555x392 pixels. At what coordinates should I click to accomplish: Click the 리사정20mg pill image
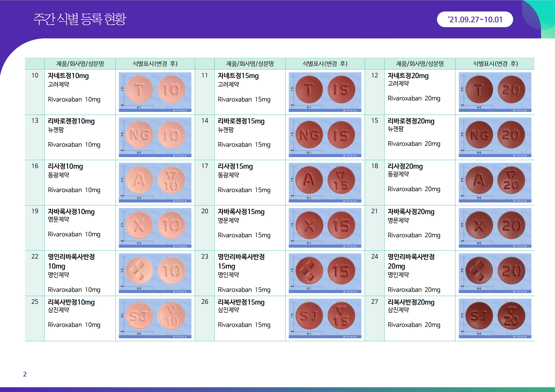(495, 183)
